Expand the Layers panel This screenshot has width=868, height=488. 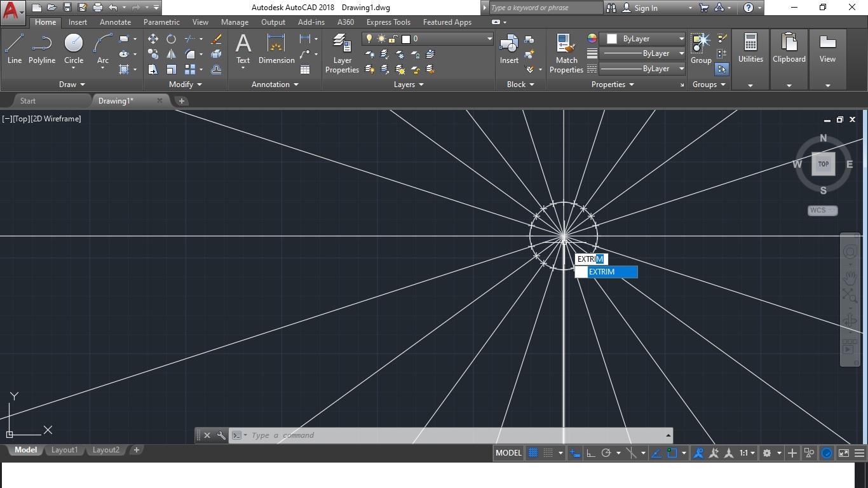409,84
